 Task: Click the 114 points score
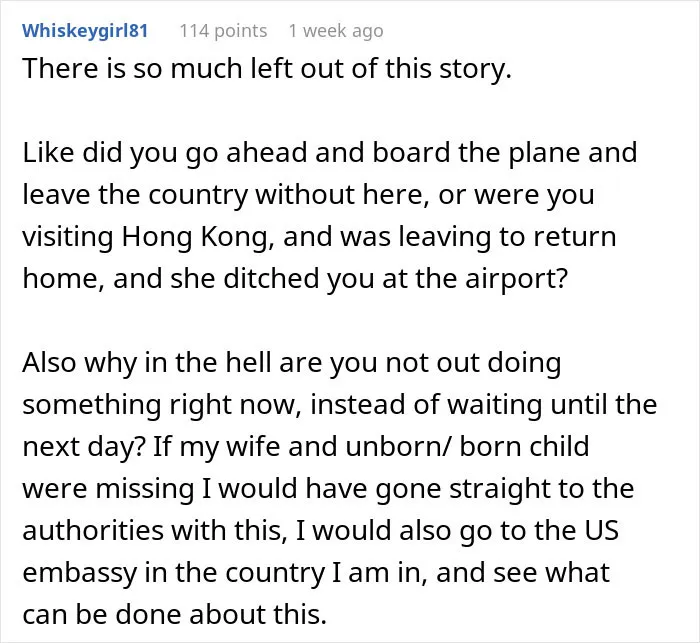pos(223,31)
